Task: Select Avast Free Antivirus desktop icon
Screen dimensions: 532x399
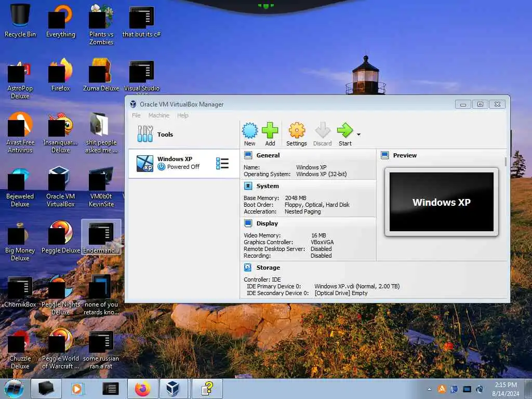Action: click(20, 132)
